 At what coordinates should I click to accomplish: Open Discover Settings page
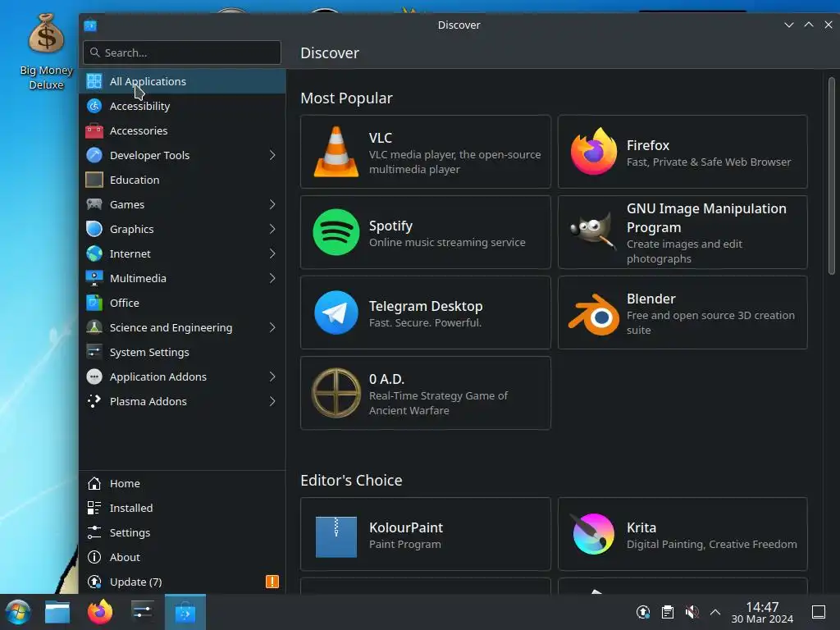(x=182, y=532)
